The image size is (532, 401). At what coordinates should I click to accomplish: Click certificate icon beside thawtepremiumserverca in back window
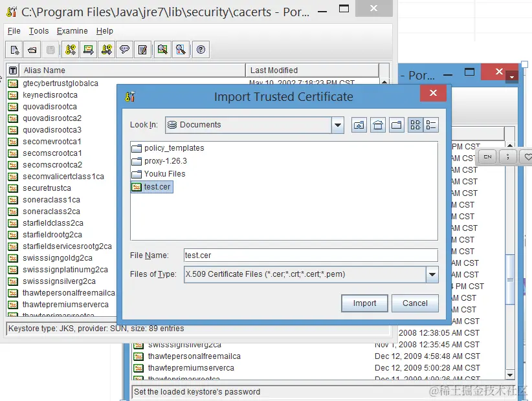coord(138,368)
